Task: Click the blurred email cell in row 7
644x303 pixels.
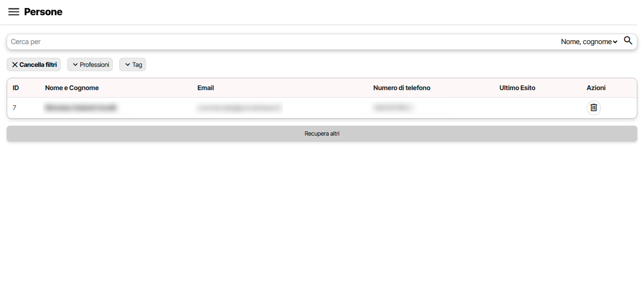Action: coord(239,108)
